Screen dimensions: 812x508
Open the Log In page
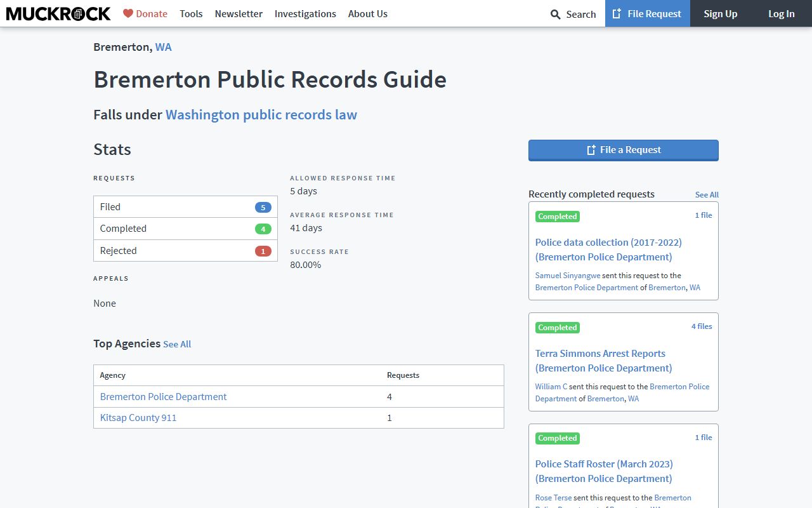point(782,13)
